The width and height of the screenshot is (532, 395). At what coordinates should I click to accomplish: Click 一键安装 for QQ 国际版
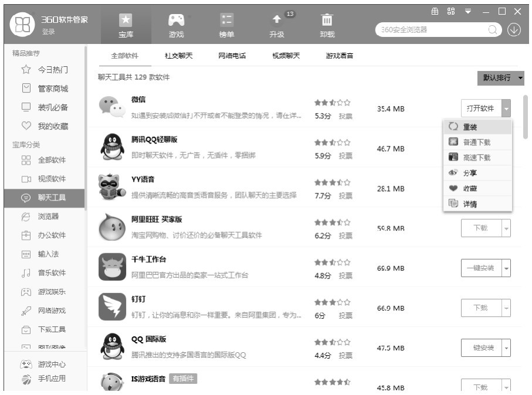tap(481, 348)
